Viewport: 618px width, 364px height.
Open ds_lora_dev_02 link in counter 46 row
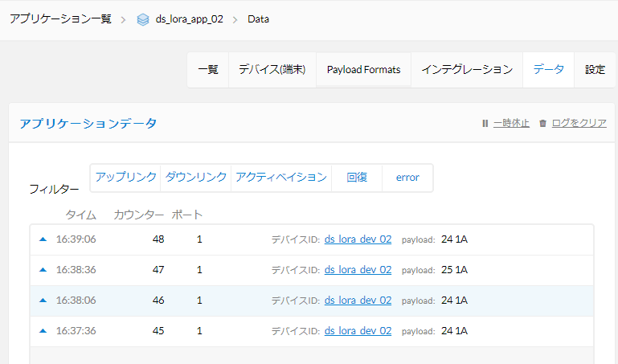click(358, 301)
